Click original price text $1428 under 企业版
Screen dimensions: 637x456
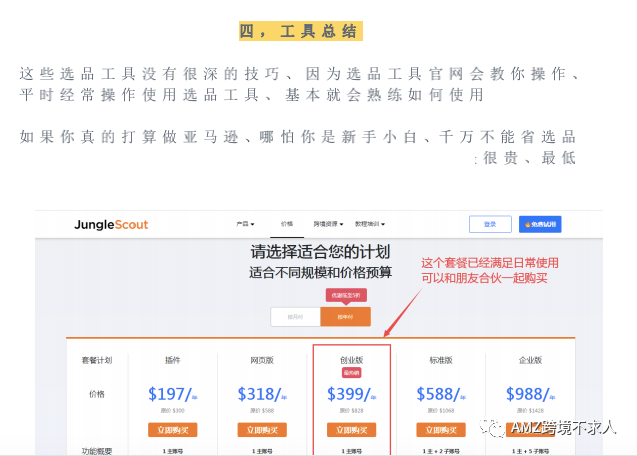530,410
